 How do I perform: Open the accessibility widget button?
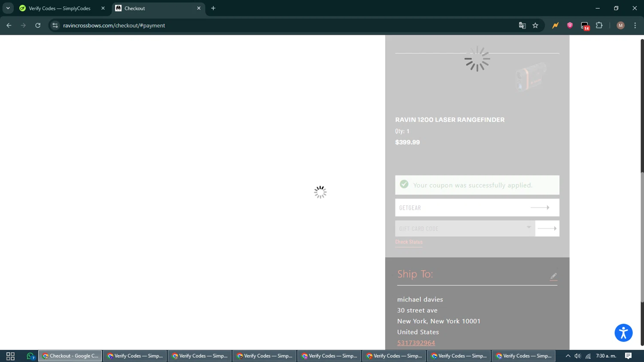point(623,333)
